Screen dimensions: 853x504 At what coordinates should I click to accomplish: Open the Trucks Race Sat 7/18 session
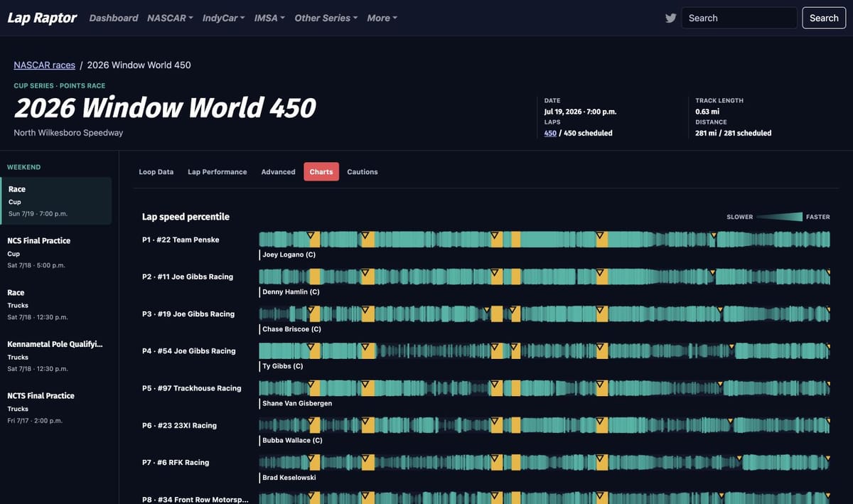click(55, 304)
